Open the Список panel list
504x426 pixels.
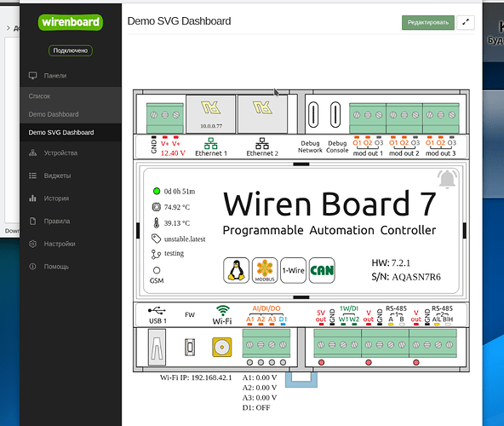point(71,96)
